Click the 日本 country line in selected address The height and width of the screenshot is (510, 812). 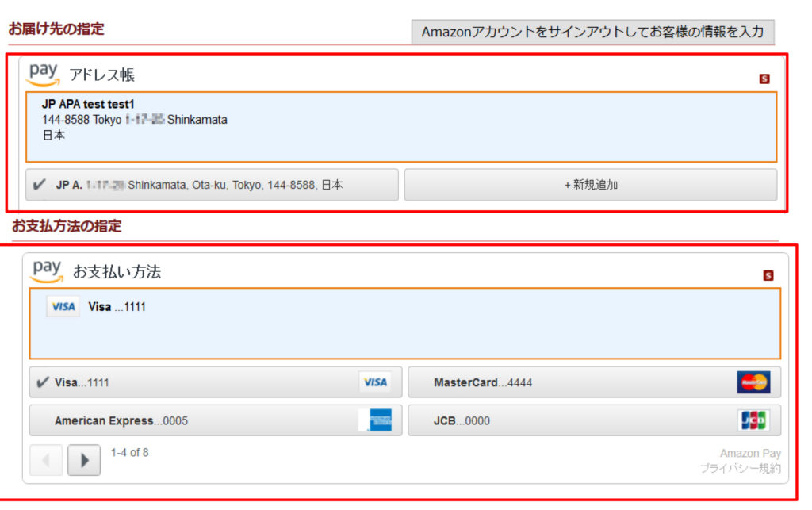pos(54,136)
